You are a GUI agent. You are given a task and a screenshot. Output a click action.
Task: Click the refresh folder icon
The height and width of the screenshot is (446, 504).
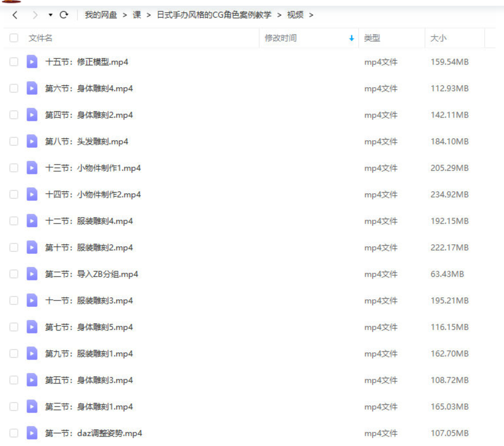pos(64,15)
